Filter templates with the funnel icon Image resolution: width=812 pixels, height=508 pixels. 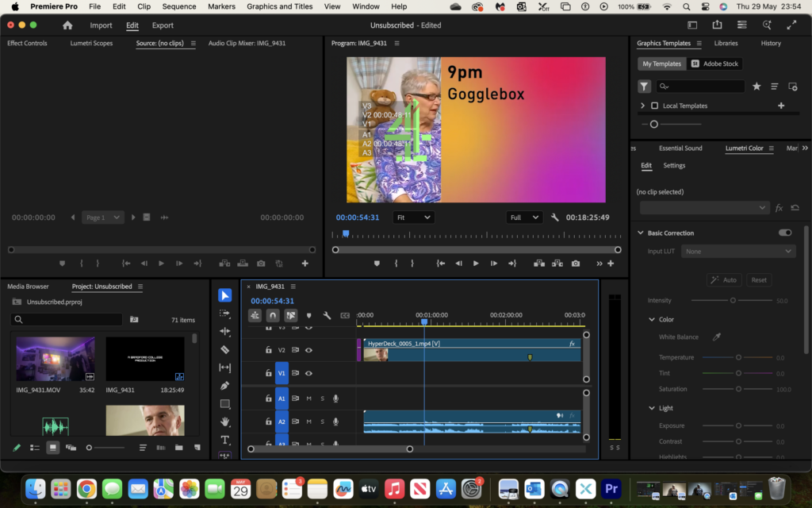pos(644,87)
